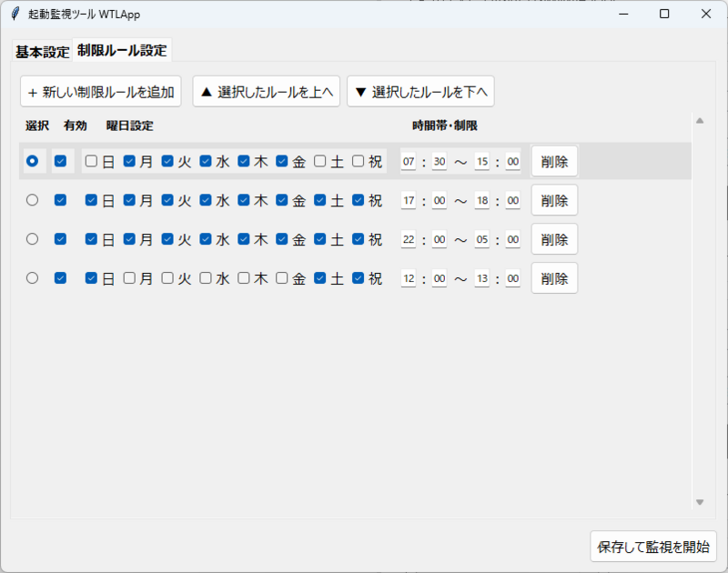Delete the first rule with 削除
This screenshot has height=573, width=728.
(554, 162)
